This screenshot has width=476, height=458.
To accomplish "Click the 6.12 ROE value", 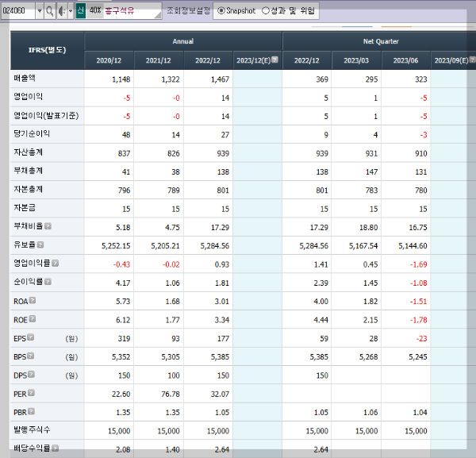I will (x=123, y=320).
